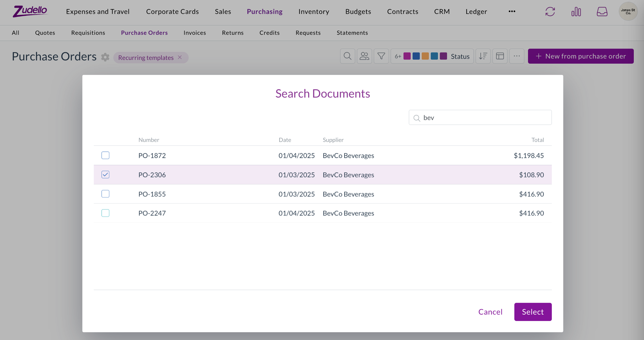The image size is (644, 340).
Task: Open the Contracts module
Action: 403,12
